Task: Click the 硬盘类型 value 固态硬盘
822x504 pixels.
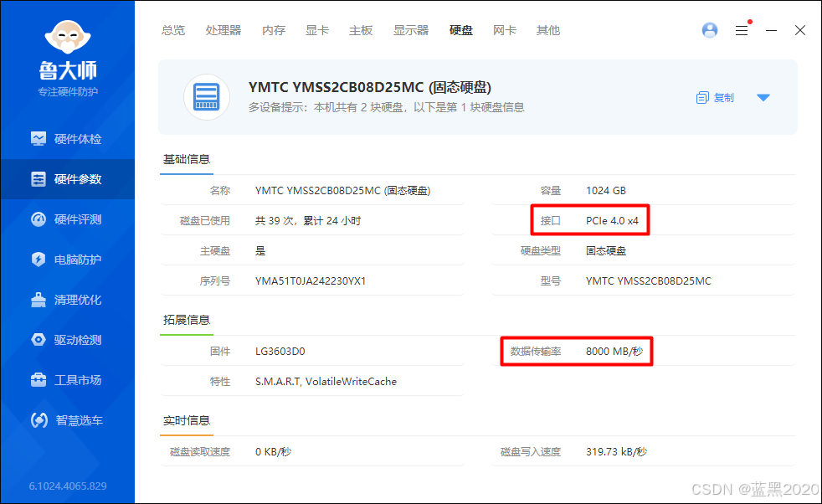Action: (606, 250)
